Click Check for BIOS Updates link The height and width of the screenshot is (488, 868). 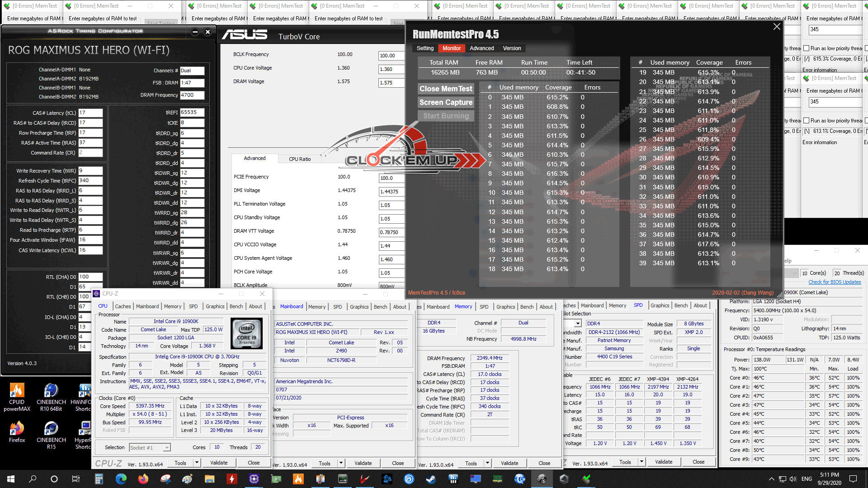(835, 282)
